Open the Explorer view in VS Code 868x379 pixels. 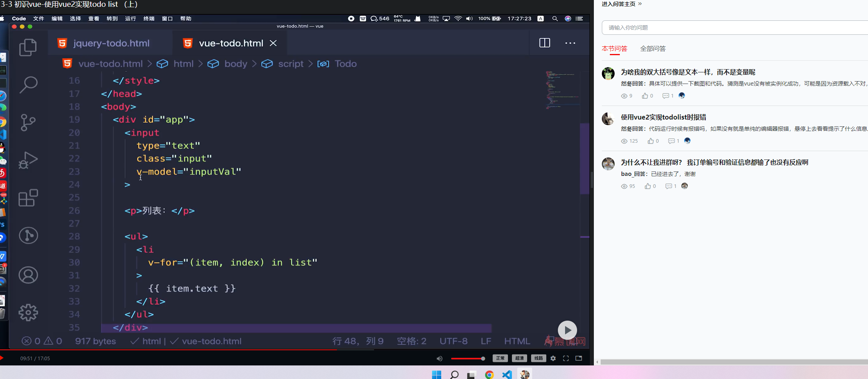(28, 47)
